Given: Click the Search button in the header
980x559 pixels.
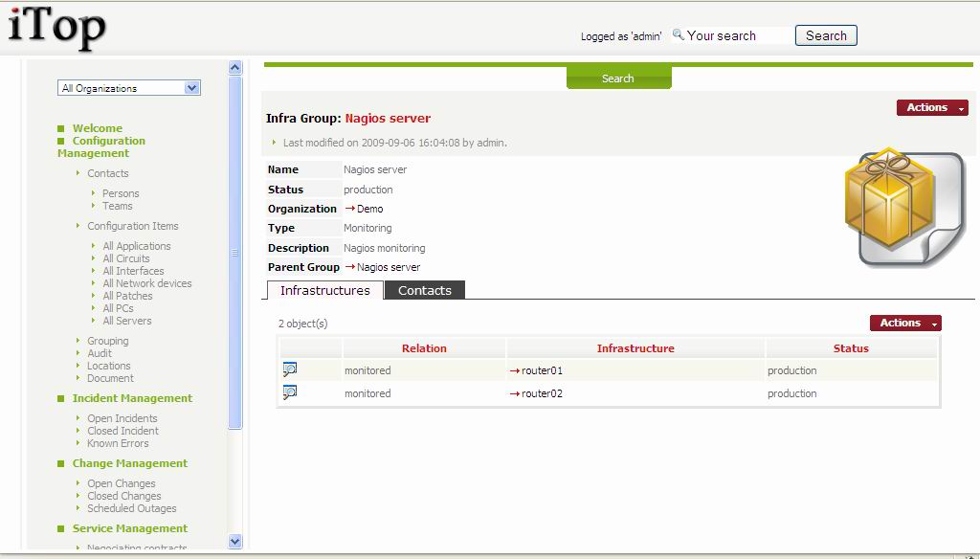Looking at the screenshot, I should [x=826, y=35].
